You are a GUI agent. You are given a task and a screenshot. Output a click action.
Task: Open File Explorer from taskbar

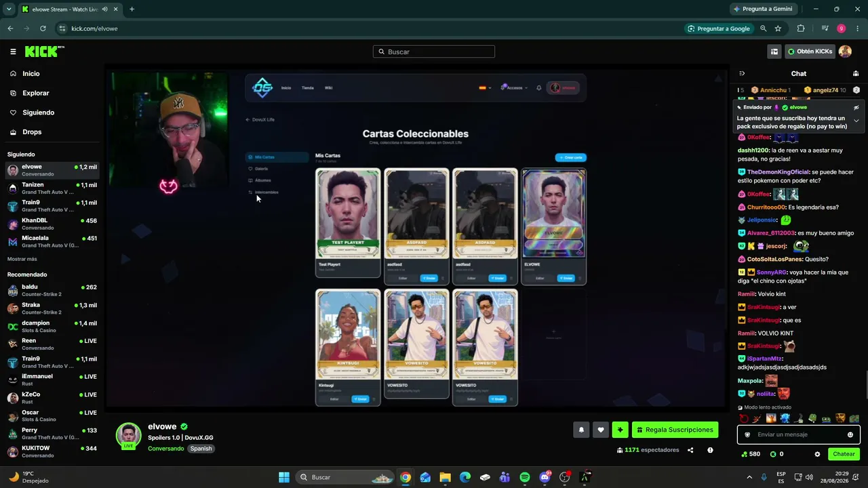click(x=445, y=477)
